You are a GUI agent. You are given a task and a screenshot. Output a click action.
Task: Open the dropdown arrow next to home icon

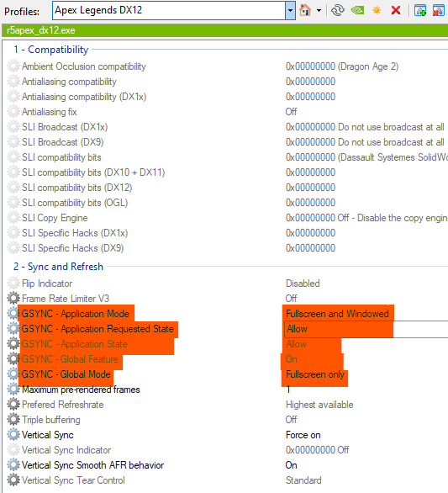pos(319,10)
